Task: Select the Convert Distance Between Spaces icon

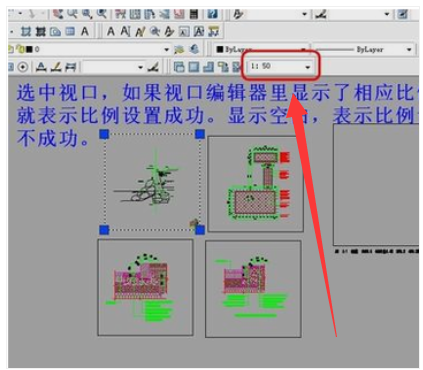Action: 214,32
